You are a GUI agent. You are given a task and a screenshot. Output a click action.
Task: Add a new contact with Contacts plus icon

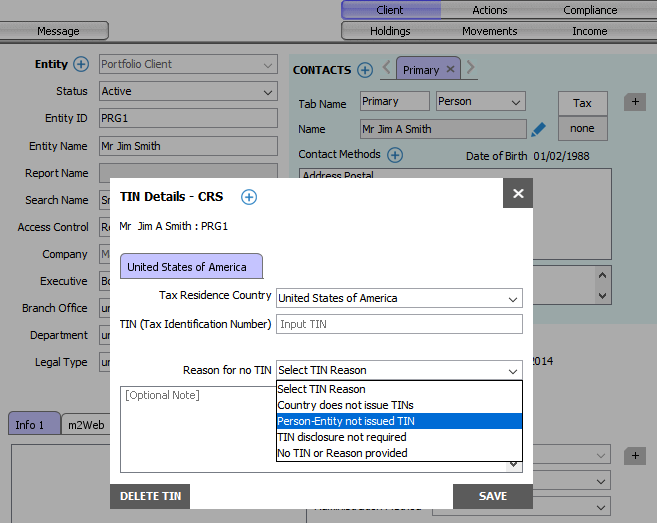click(x=365, y=70)
